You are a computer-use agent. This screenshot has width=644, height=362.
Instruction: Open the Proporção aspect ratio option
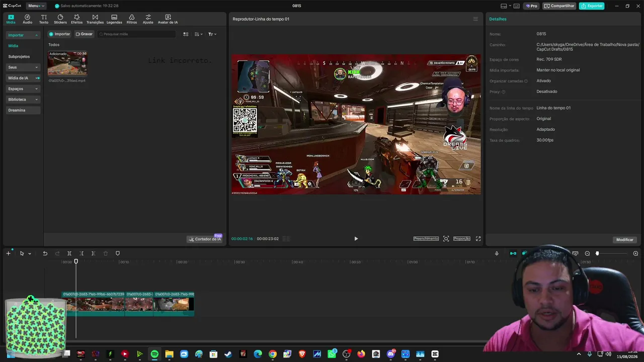click(x=462, y=239)
